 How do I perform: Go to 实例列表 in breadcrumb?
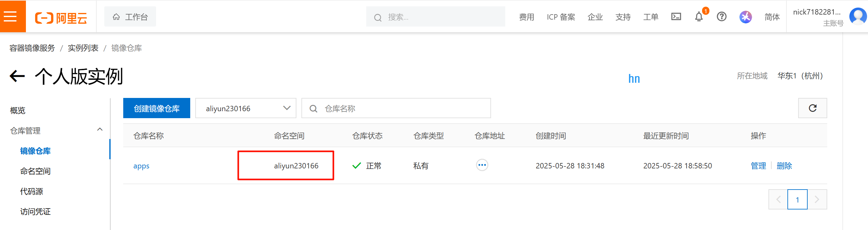pos(83,48)
